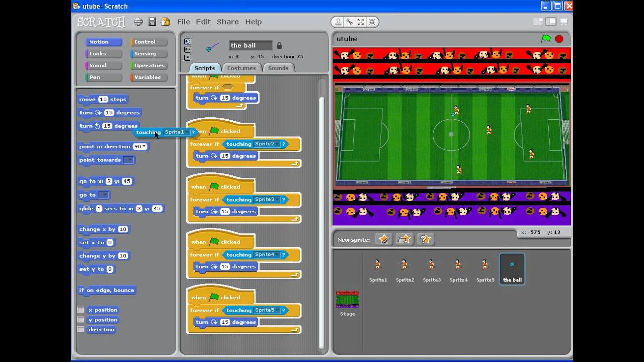Image resolution: width=644 pixels, height=362 pixels.
Task: Switch to presentation mode
Action: [564, 22]
